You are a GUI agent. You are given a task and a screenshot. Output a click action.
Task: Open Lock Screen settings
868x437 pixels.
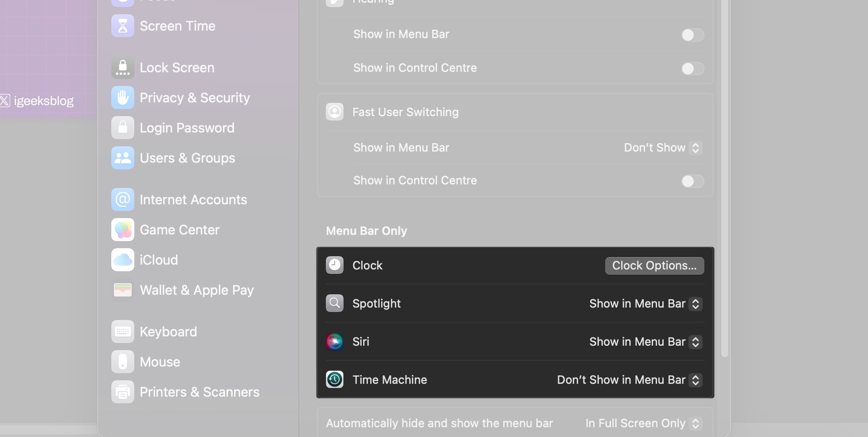pyautogui.click(x=176, y=67)
